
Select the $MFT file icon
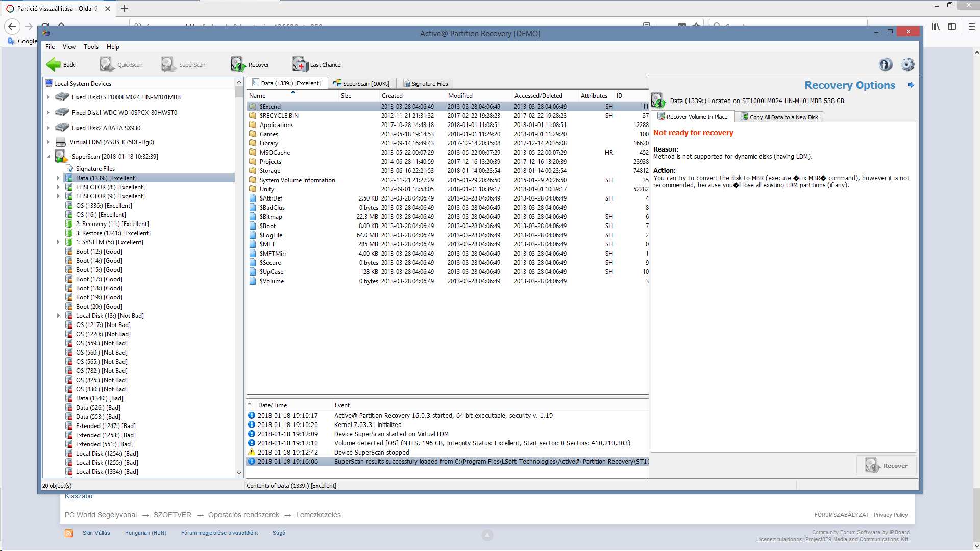tap(253, 244)
